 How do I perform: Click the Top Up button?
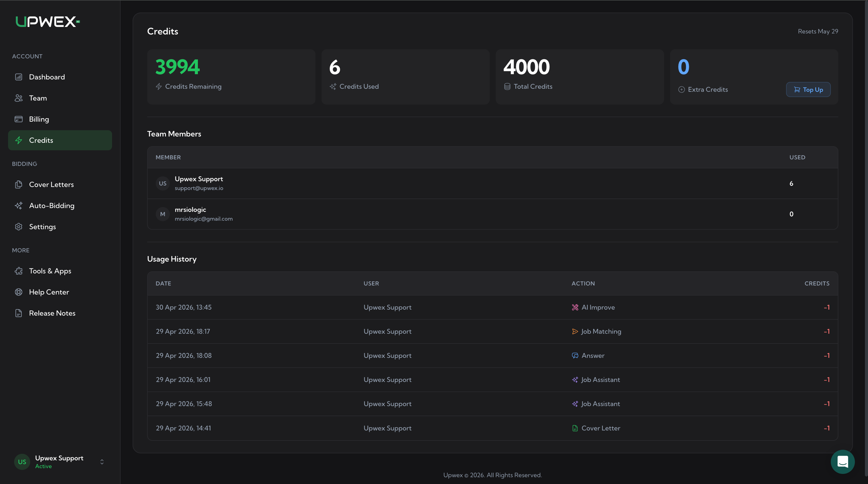(808, 90)
